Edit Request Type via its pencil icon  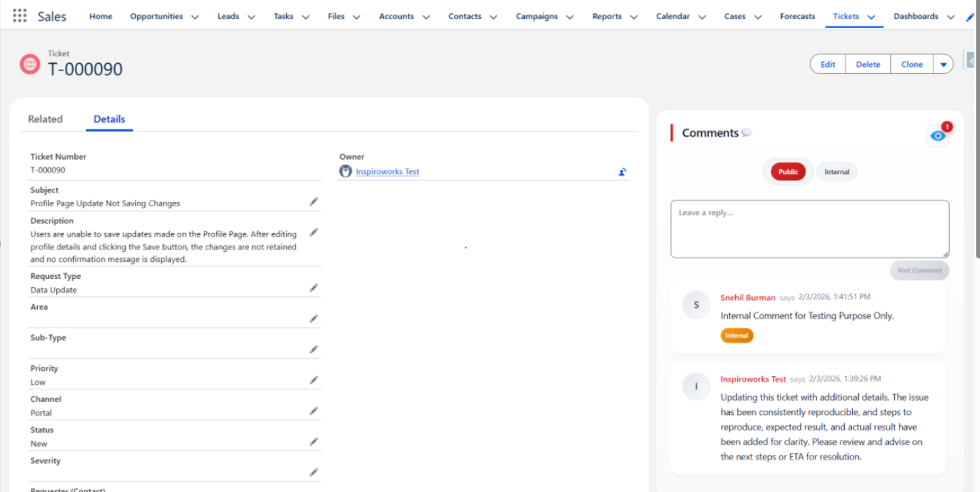[314, 288]
